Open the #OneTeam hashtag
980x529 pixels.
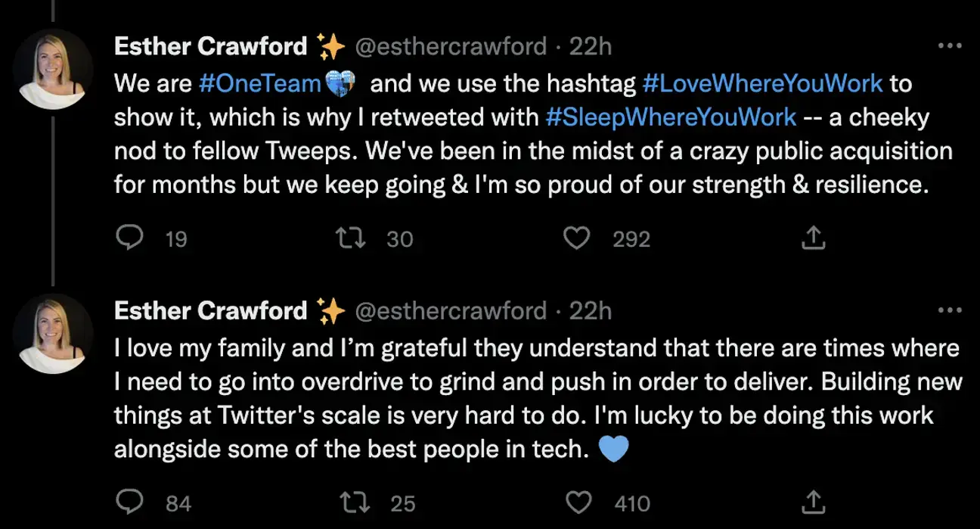tap(259, 83)
